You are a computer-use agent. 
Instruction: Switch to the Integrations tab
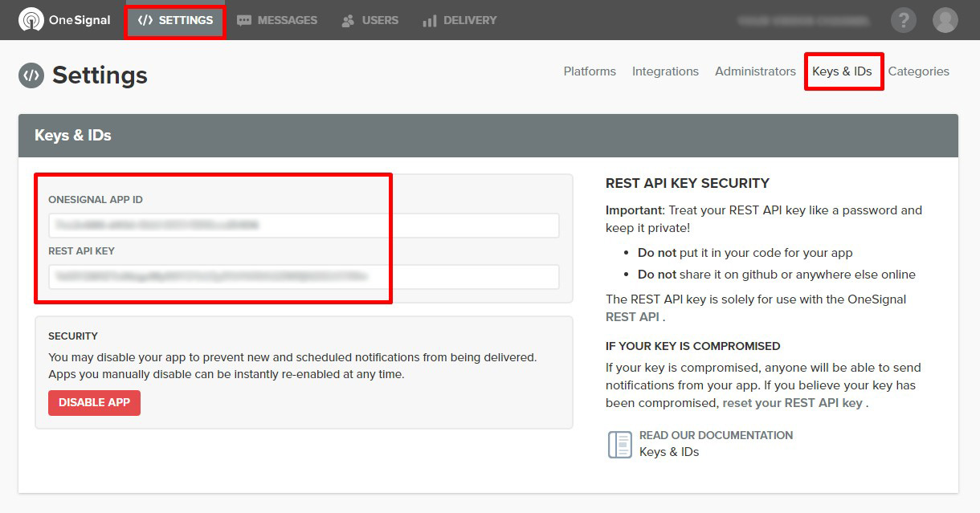pos(665,71)
